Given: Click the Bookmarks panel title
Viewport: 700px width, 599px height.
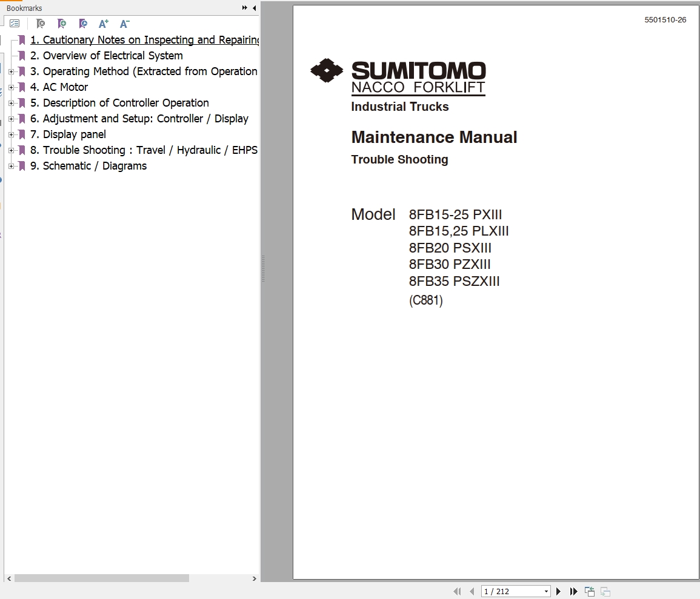Looking at the screenshot, I should pos(24,8).
